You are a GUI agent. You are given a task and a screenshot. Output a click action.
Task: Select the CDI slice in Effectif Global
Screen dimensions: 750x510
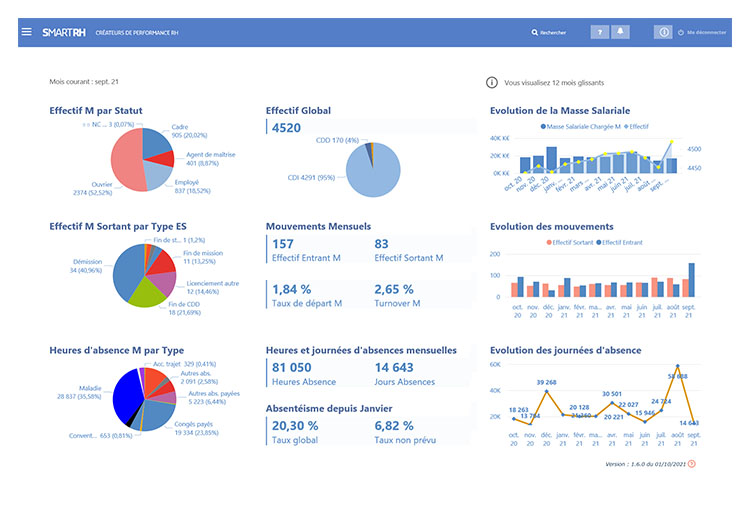[x=373, y=173]
